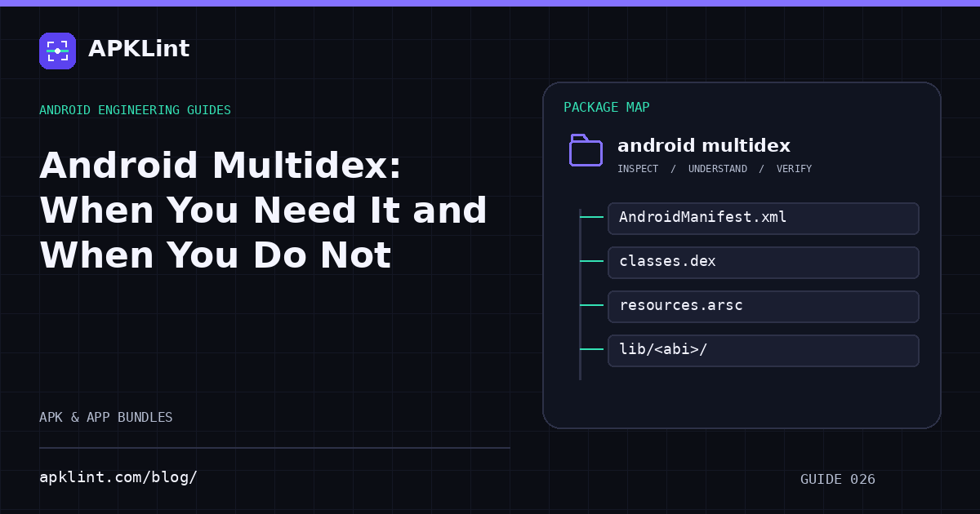Viewport: 980px width, 514px height.
Task: Select the resources.arsc entry
Action: pyautogui.click(x=764, y=307)
